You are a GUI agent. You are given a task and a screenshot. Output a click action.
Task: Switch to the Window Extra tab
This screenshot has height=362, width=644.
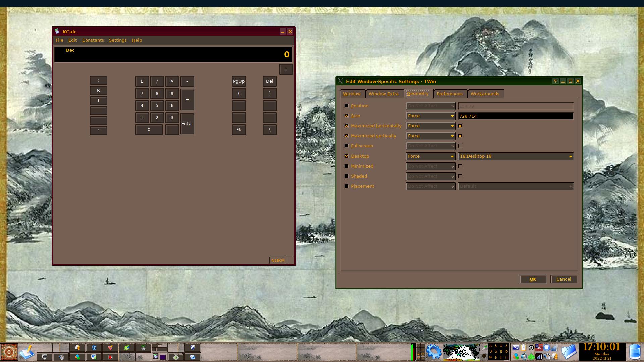tap(384, 94)
